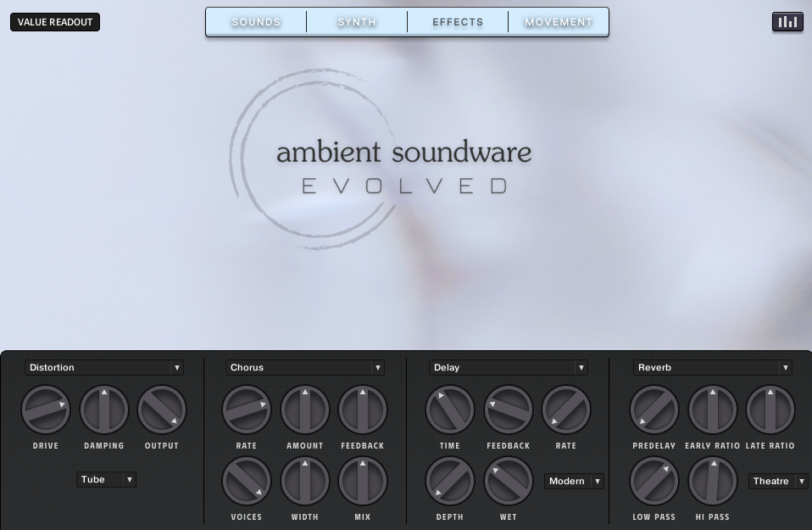Open the SOUNDS tab
Viewport: 812px width, 530px height.
click(256, 22)
